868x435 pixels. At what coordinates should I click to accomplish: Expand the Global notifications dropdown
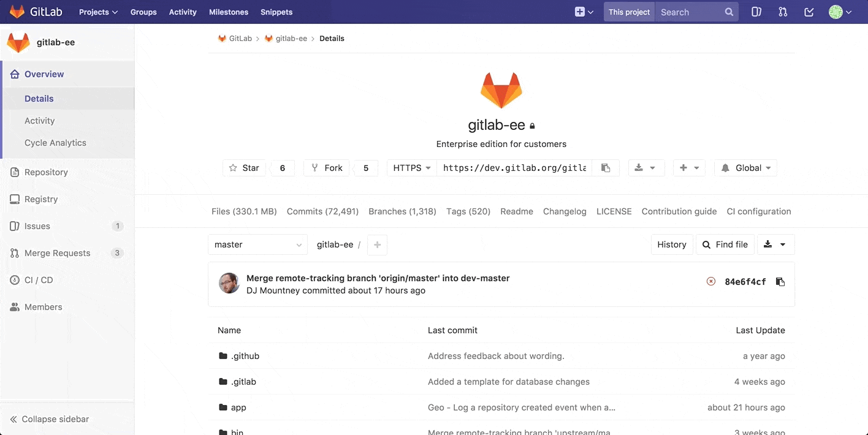click(x=745, y=167)
